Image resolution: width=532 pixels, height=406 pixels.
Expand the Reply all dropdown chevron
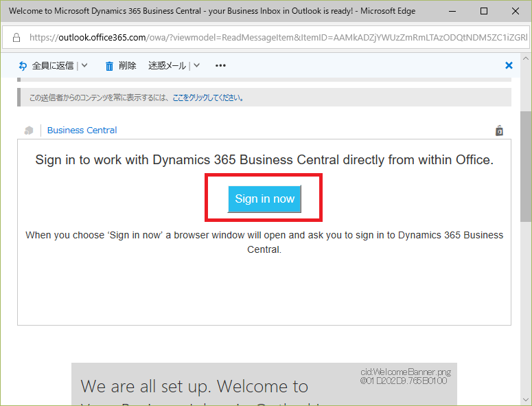[84, 65]
